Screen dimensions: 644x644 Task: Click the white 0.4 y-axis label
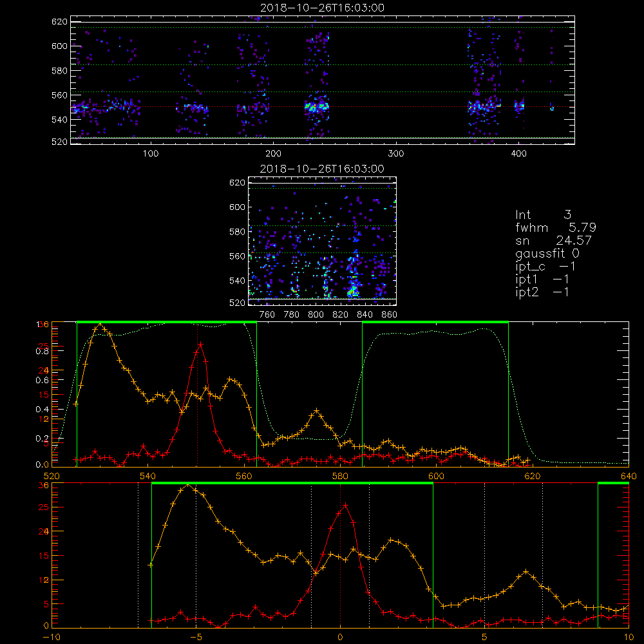[x=42, y=410]
